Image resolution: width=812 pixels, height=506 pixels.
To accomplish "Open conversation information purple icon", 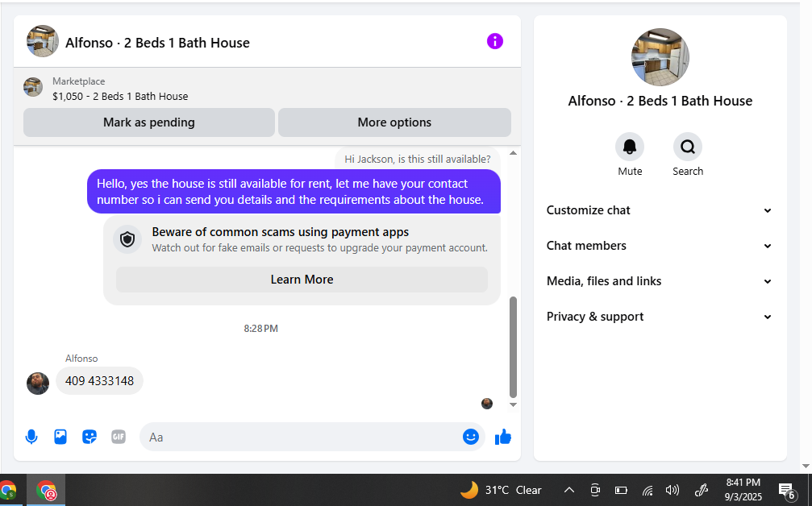I will click(x=494, y=41).
